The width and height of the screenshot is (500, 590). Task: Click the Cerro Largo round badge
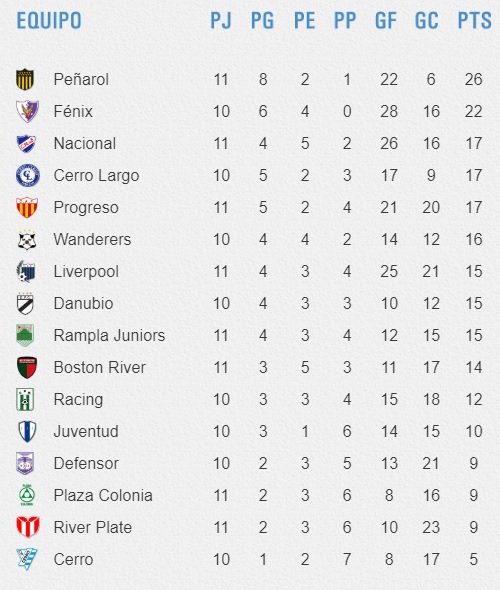coord(28,175)
